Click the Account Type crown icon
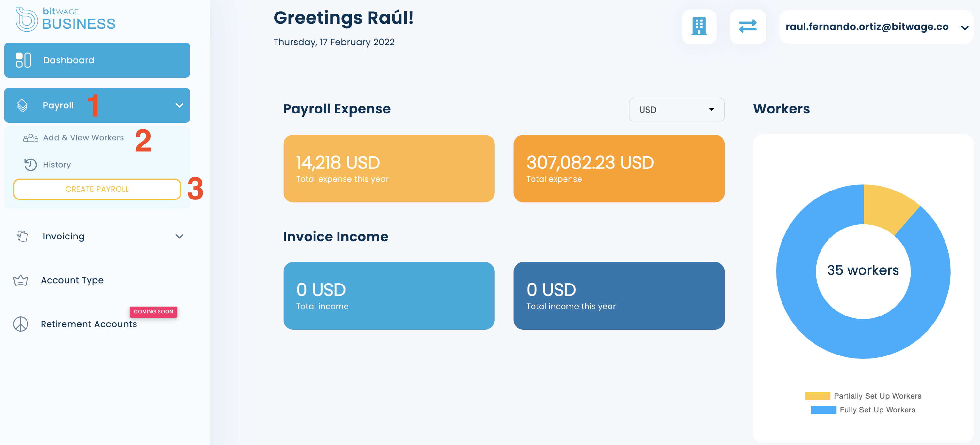The image size is (980, 445). pyautogui.click(x=21, y=280)
